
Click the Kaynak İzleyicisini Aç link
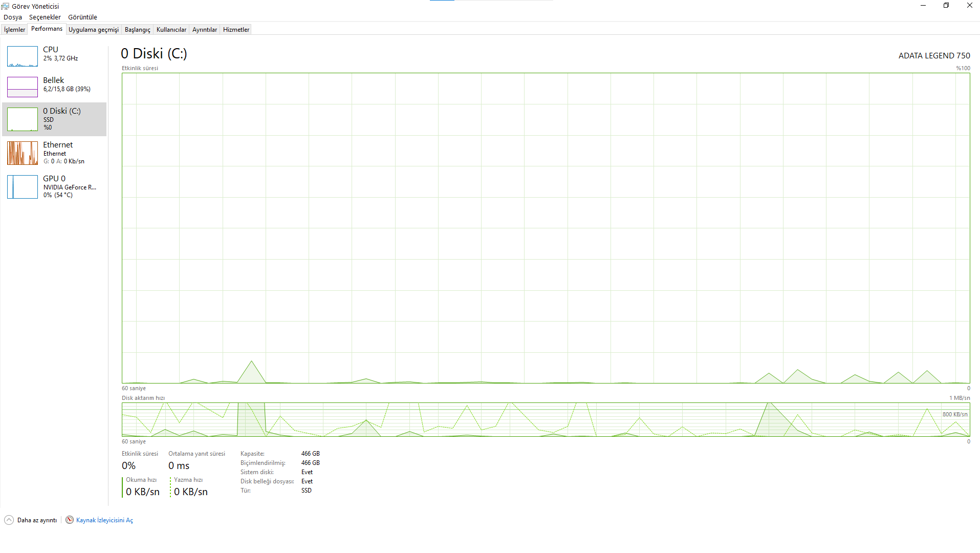[x=104, y=520]
